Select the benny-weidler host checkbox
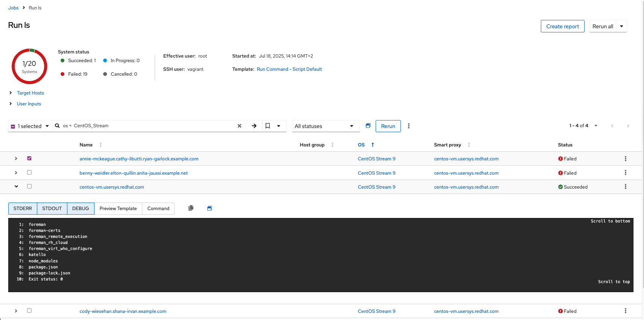Viewport: 644px width, 320px height. [x=29, y=172]
